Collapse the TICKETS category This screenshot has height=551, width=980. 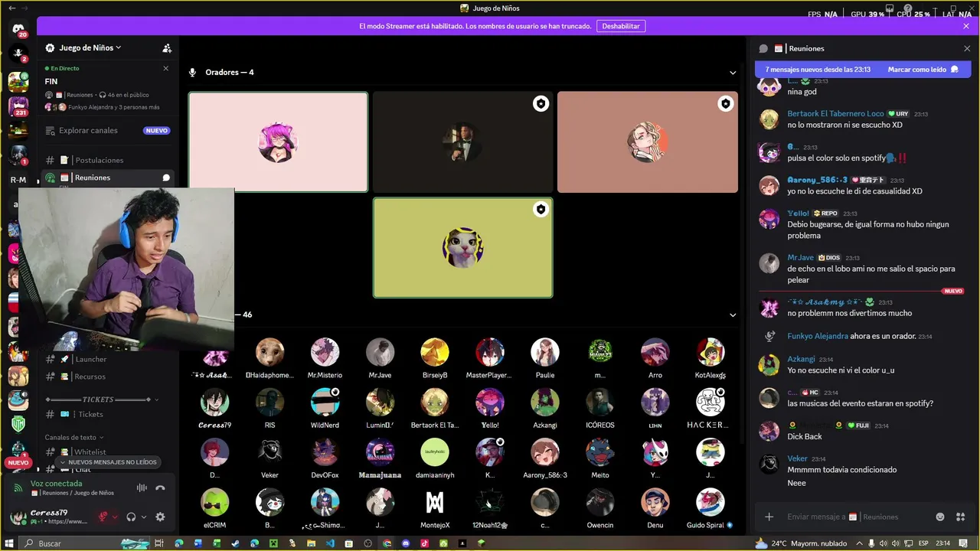coord(103,399)
